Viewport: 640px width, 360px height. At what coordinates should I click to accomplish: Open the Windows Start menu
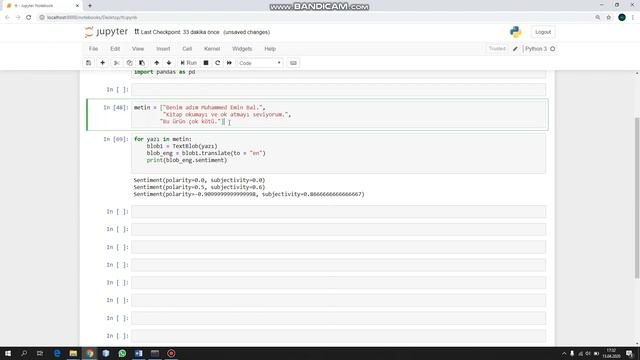(8, 353)
